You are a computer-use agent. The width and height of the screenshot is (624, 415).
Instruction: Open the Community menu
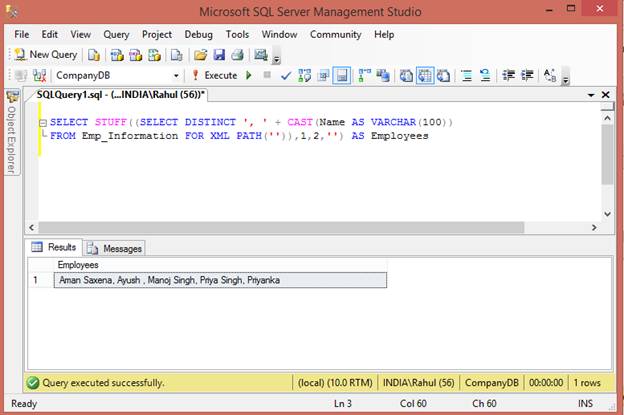pyautogui.click(x=335, y=35)
